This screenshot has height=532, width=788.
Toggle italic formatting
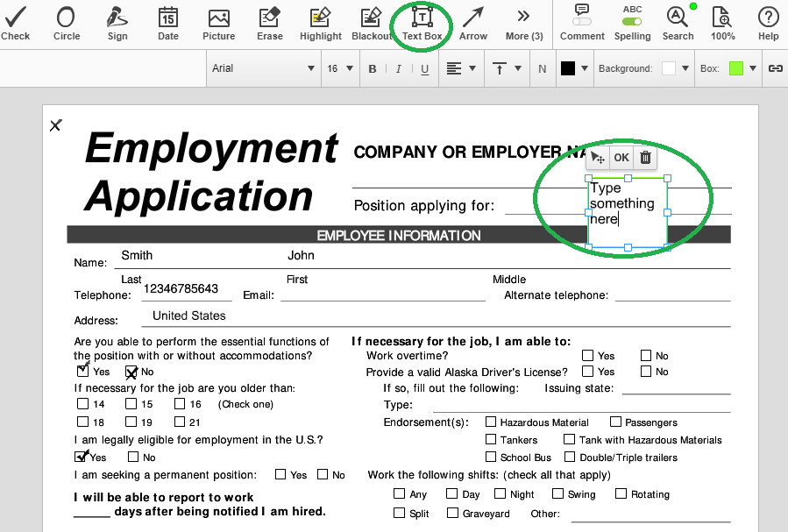[399, 69]
